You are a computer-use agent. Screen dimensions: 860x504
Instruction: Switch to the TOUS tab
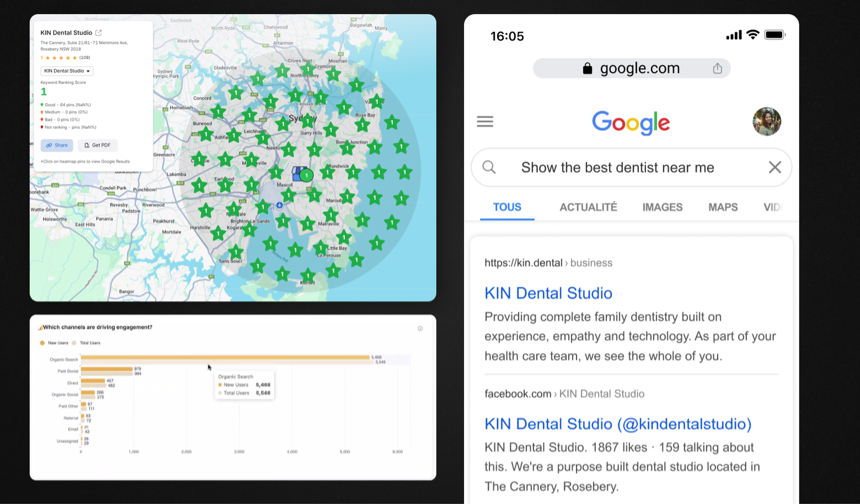coord(507,207)
